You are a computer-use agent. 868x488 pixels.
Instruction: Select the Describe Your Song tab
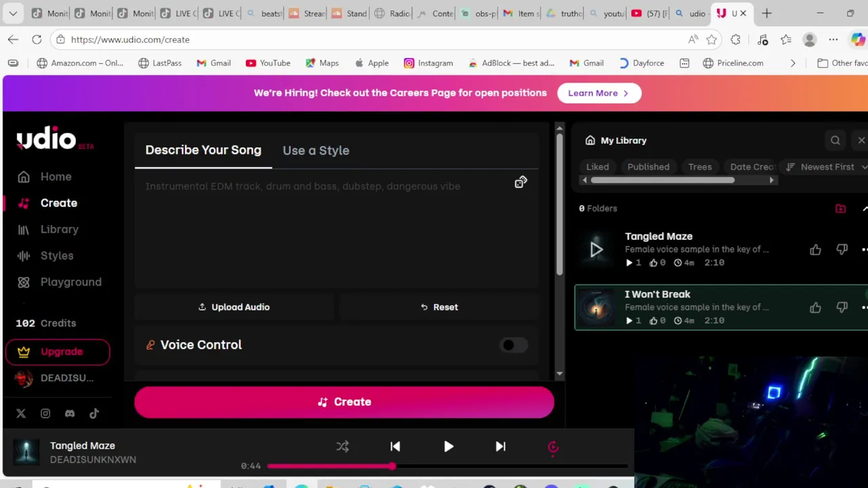[203, 150]
